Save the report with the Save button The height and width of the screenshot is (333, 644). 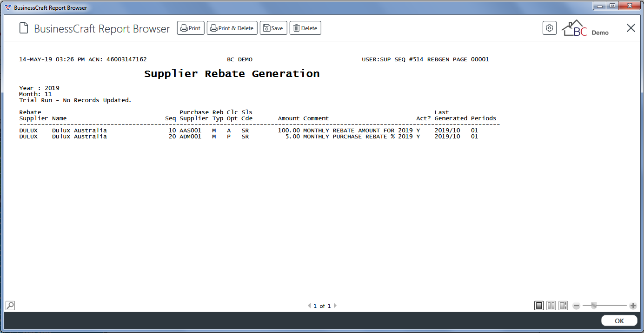273,28
